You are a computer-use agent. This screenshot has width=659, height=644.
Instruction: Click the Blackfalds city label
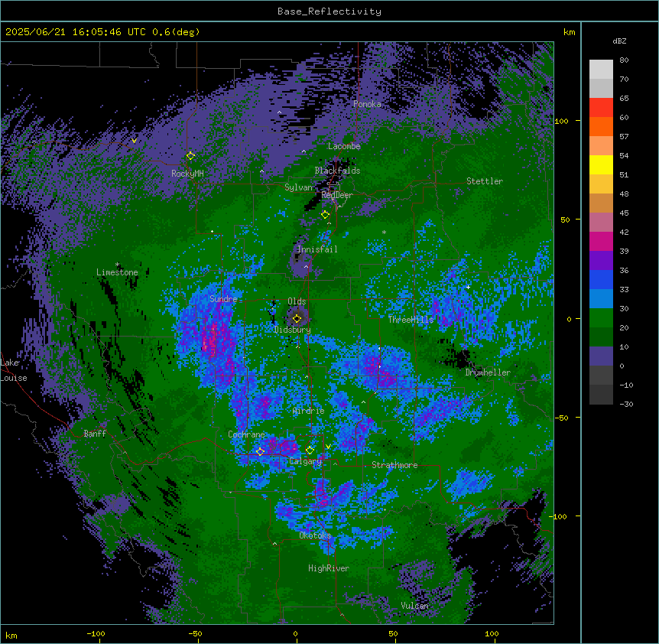pyautogui.click(x=337, y=171)
